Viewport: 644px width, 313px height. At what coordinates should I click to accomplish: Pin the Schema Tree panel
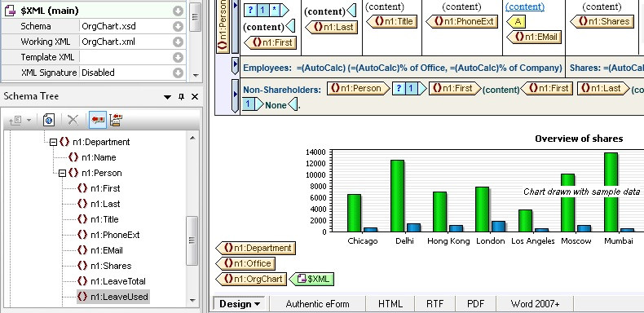181,96
